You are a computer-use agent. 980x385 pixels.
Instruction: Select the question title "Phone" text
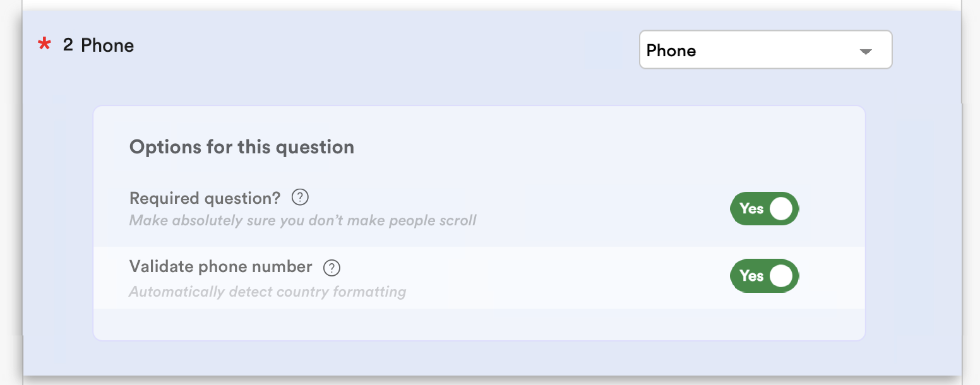107,45
